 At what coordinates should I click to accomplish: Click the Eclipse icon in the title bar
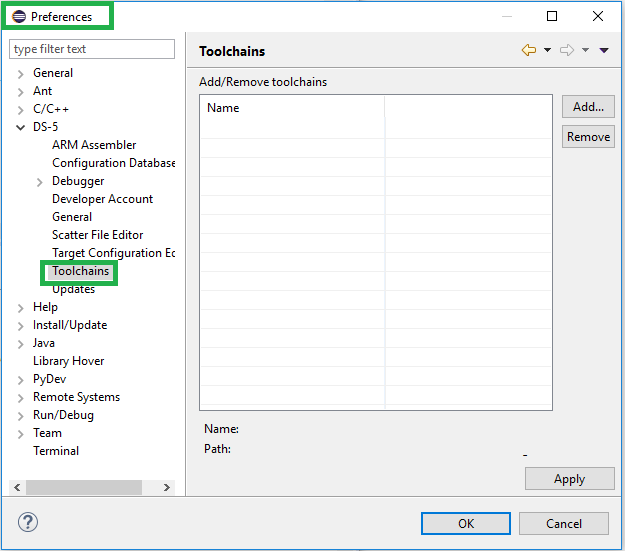coord(19,17)
